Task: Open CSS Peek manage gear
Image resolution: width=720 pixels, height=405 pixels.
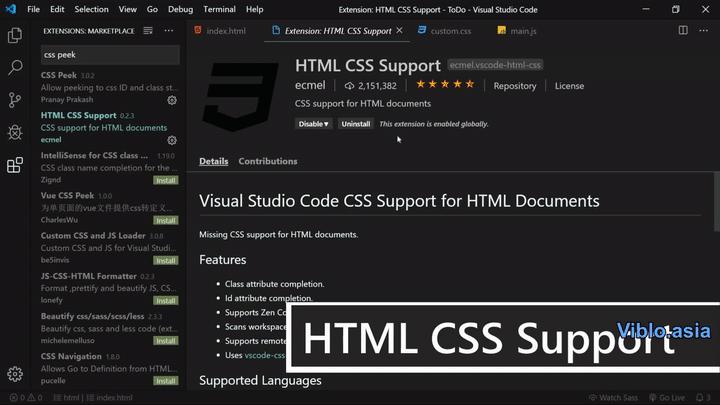Action: [172, 100]
